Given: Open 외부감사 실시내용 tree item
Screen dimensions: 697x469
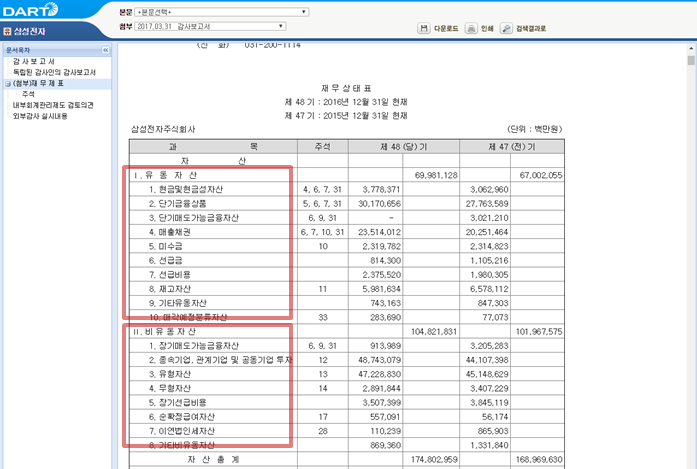Looking at the screenshot, I should (40, 116).
